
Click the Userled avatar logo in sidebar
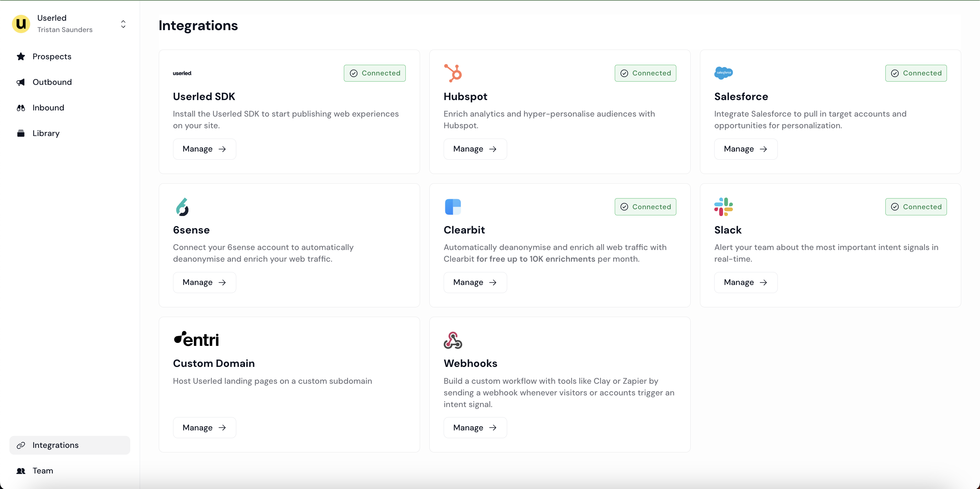tap(21, 24)
